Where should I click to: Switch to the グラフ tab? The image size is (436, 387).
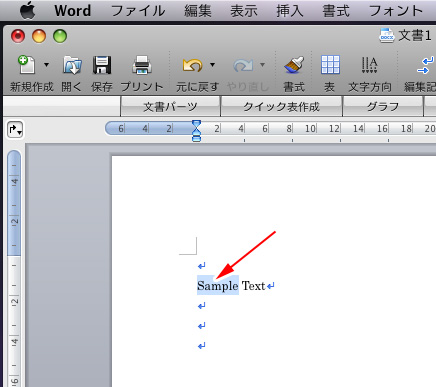tap(383, 107)
